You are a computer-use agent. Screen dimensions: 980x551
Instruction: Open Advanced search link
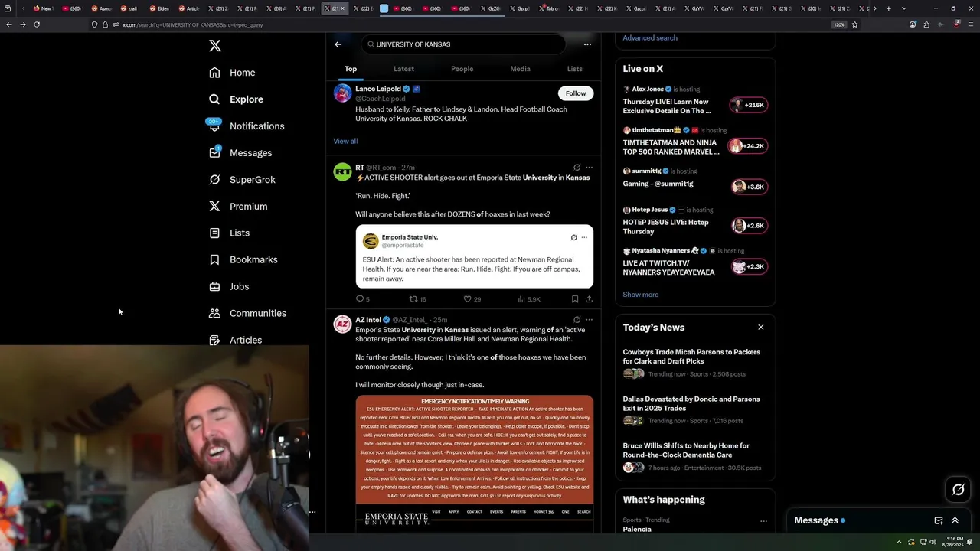(650, 37)
